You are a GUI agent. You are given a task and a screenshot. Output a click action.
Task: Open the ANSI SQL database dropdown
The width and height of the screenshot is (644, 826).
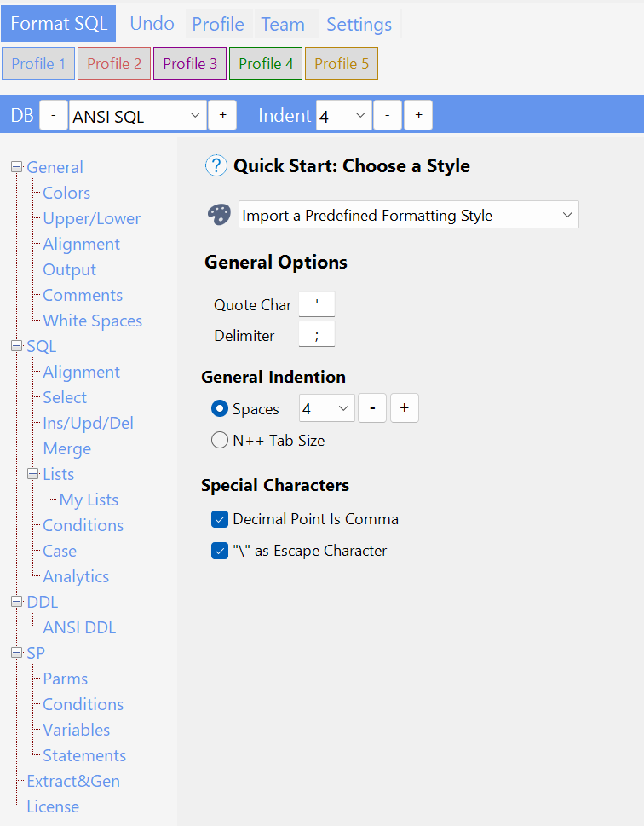pyautogui.click(x=137, y=115)
